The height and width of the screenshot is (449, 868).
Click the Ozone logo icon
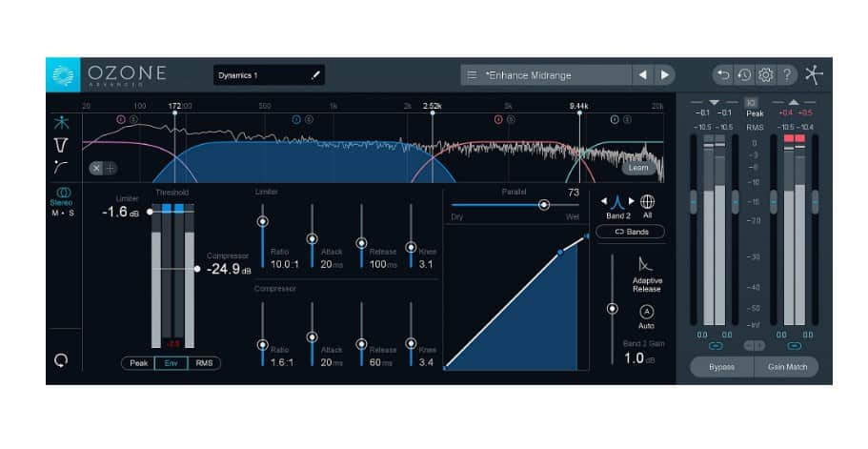coord(63,74)
